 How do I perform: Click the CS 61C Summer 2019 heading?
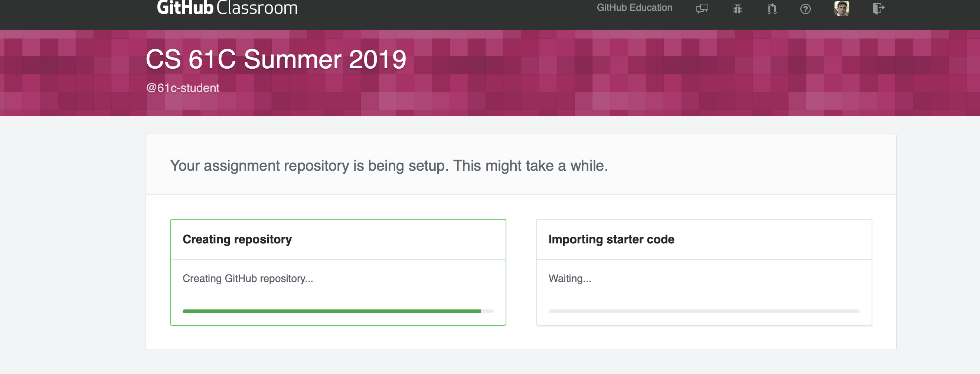(x=276, y=59)
